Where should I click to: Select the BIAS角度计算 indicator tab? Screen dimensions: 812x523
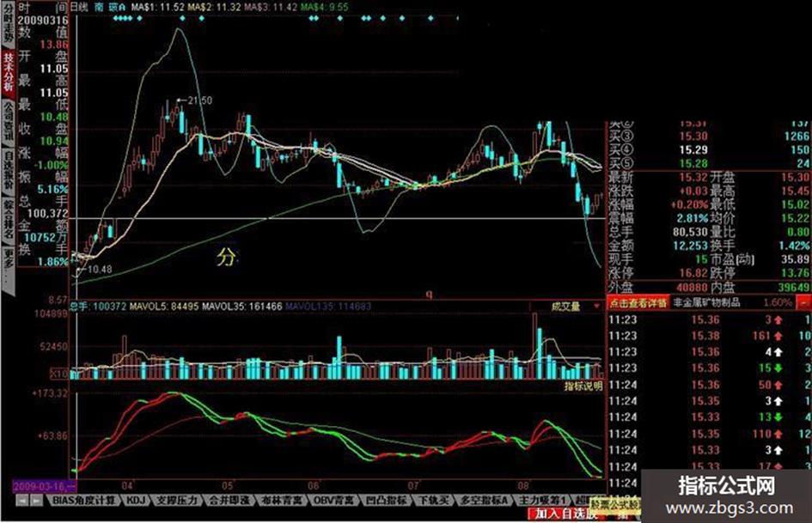point(84,500)
